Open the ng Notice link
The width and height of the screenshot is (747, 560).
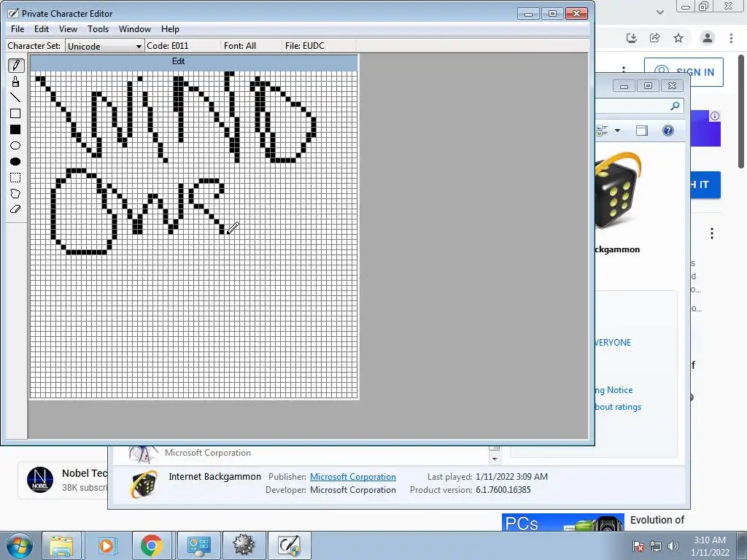pos(614,390)
